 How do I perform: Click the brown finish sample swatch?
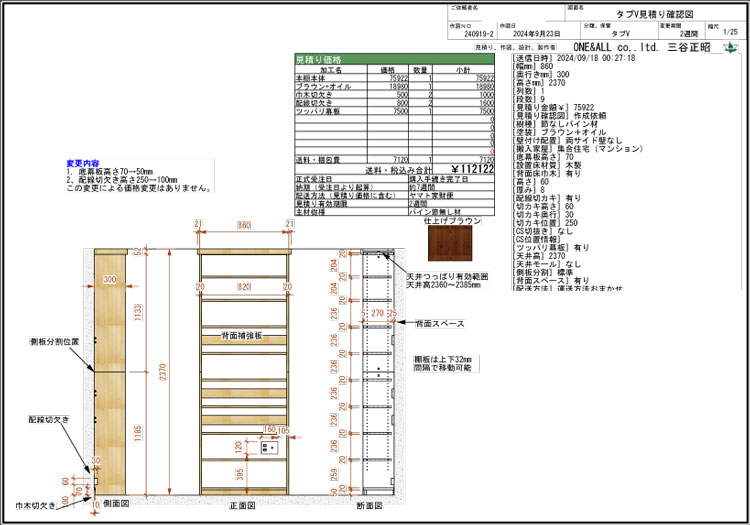[x=450, y=243]
